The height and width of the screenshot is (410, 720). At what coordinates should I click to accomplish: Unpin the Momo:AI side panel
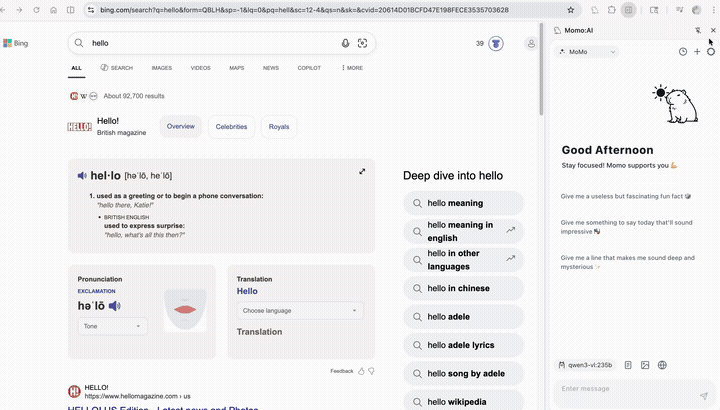click(698, 30)
